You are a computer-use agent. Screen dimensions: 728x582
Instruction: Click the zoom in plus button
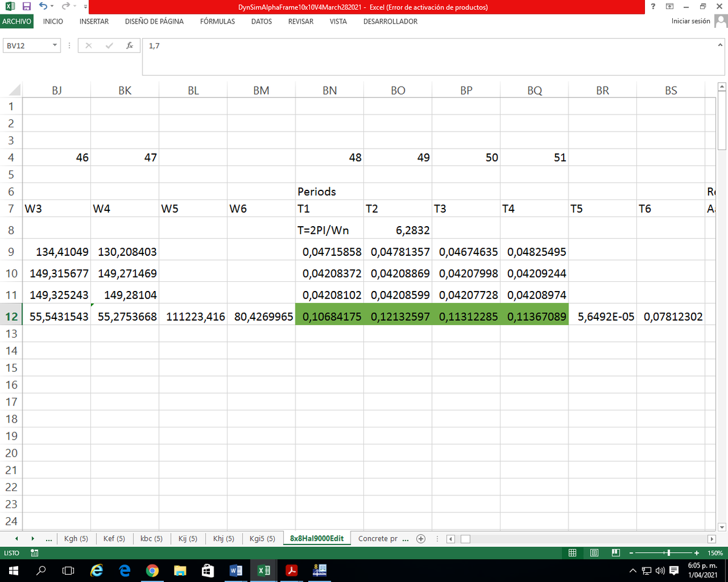click(x=697, y=553)
